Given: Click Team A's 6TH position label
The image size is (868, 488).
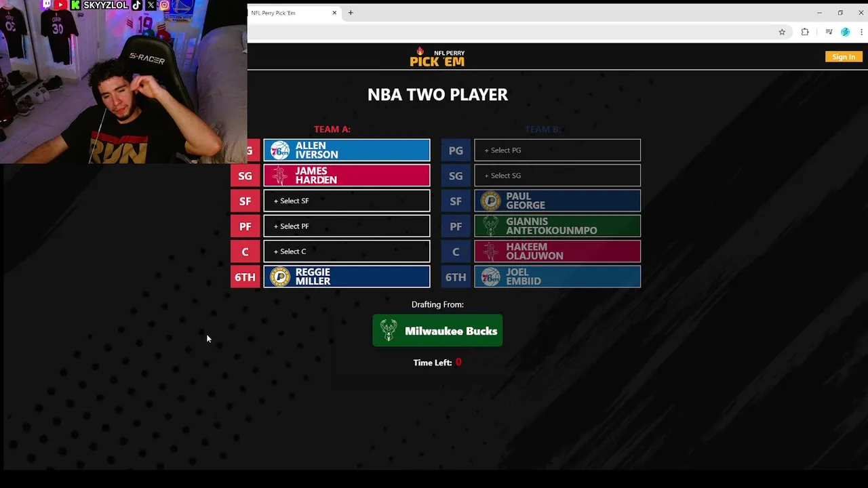Looking at the screenshot, I should [245, 277].
